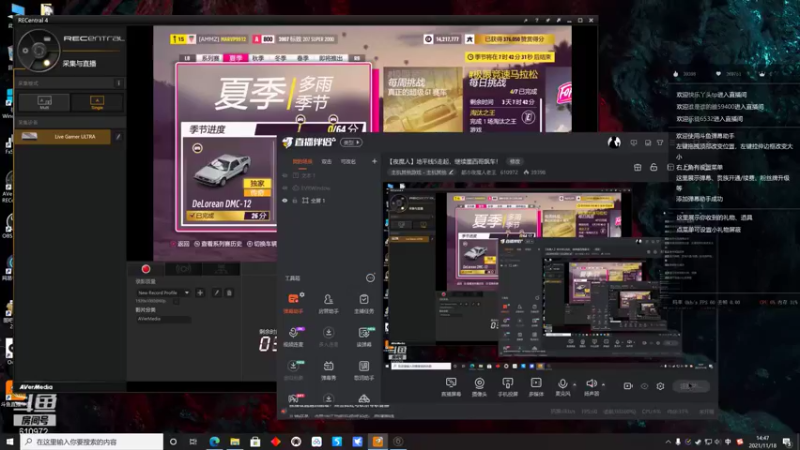Edit the record profile in RECentral
This screenshot has height=450, width=800.
pyautogui.click(x=216, y=293)
